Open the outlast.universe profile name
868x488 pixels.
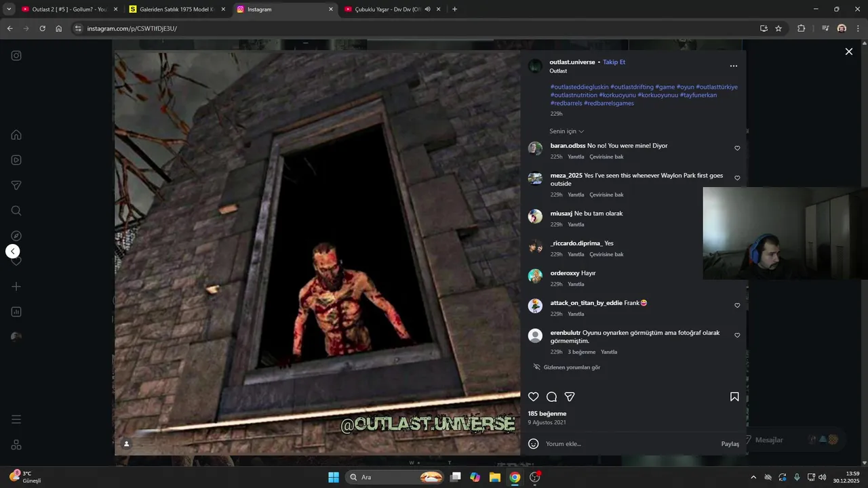(x=572, y=62)
